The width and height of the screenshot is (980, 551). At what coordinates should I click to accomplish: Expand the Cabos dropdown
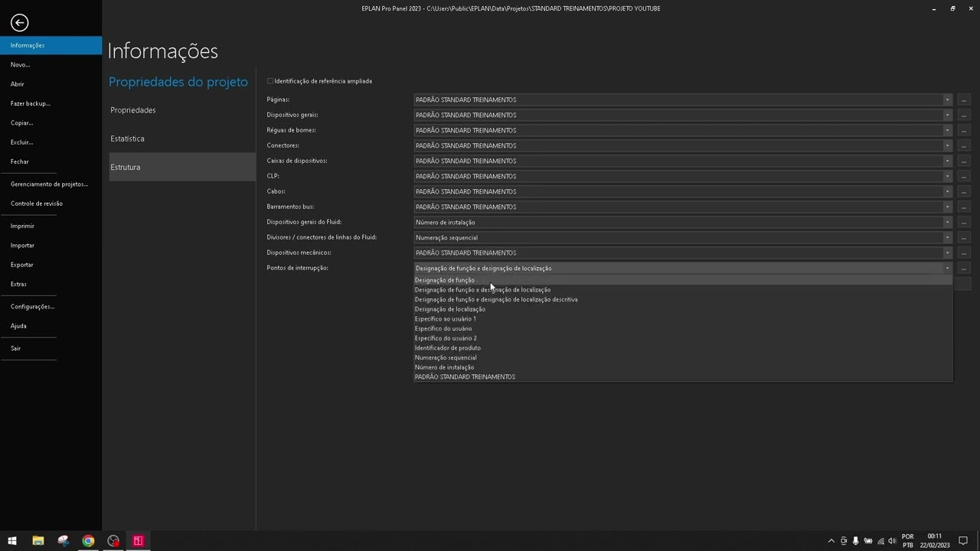pos(947,191)
